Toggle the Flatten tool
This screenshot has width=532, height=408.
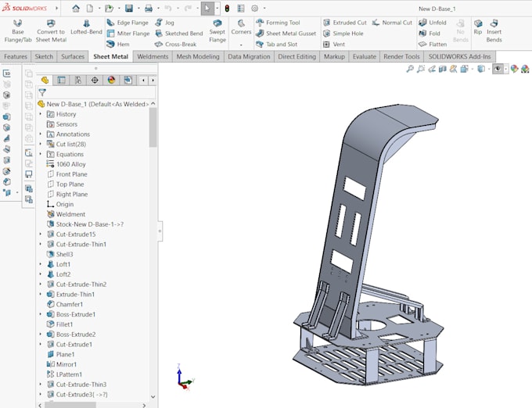pyautogui.click(x=433, y=45)
